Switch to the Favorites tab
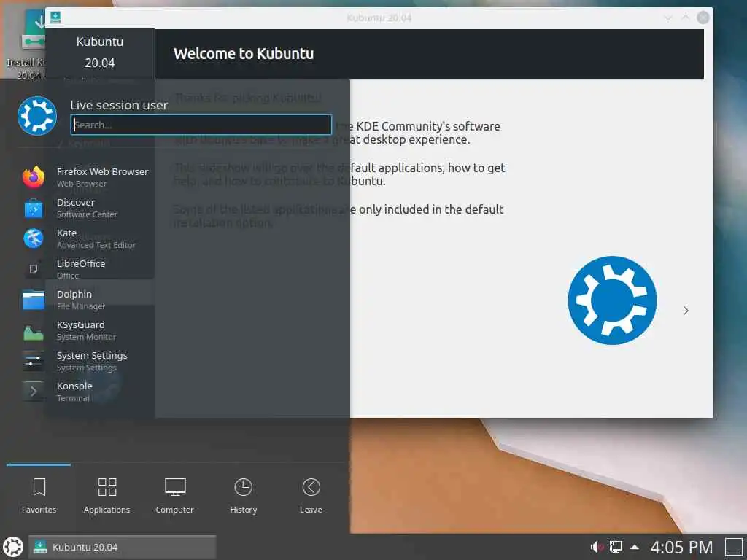 tap(39, 496)
